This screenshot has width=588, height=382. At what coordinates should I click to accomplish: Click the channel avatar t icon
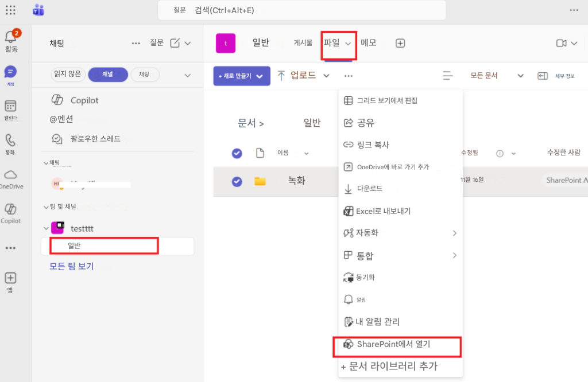click(x=225, y=43)
